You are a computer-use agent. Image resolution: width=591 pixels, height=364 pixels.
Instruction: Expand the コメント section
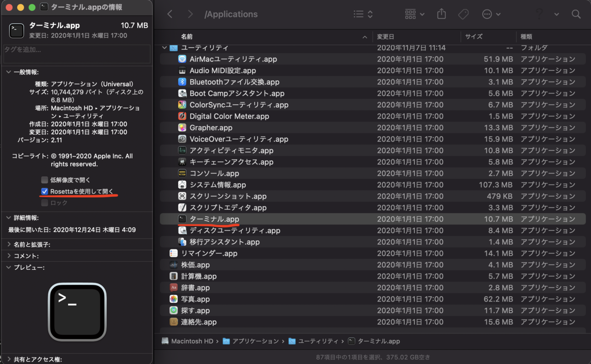[x=9, y=256]
